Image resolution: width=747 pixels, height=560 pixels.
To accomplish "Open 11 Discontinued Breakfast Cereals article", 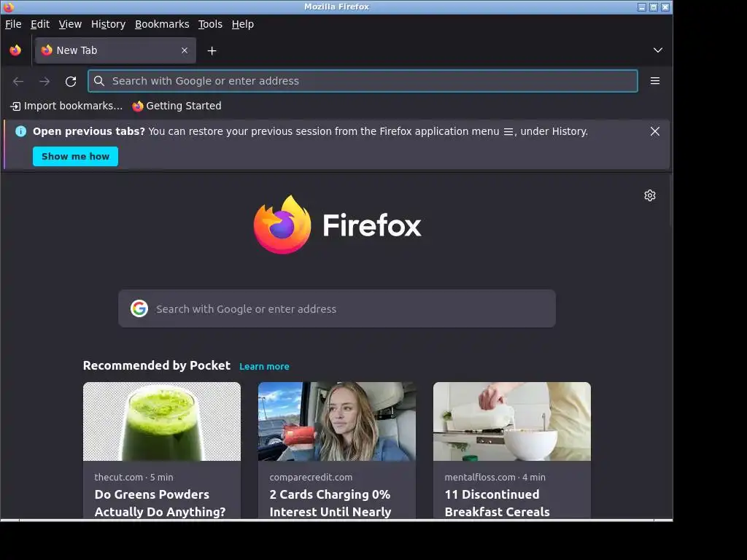I will click(497, 503).
